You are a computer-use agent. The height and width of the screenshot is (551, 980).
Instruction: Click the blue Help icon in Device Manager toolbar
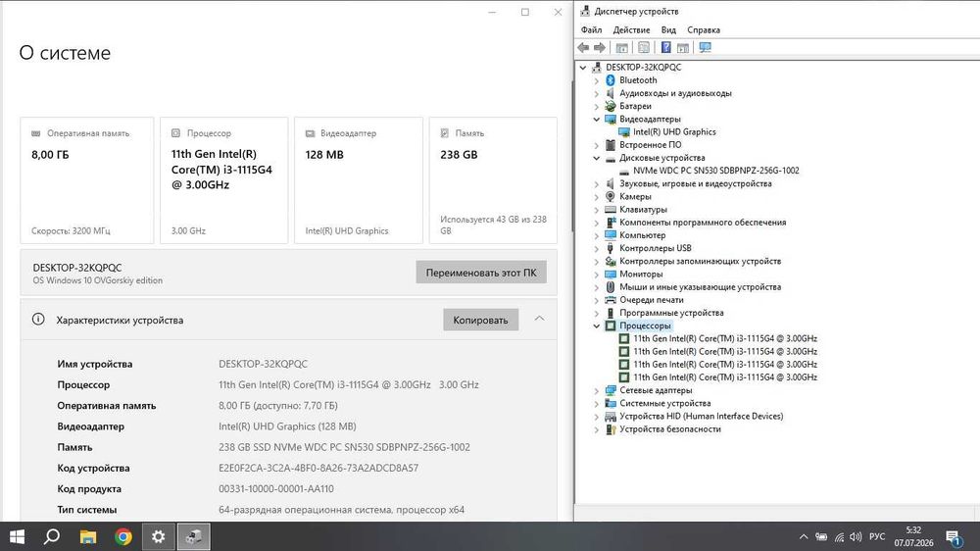pos(665,47)
